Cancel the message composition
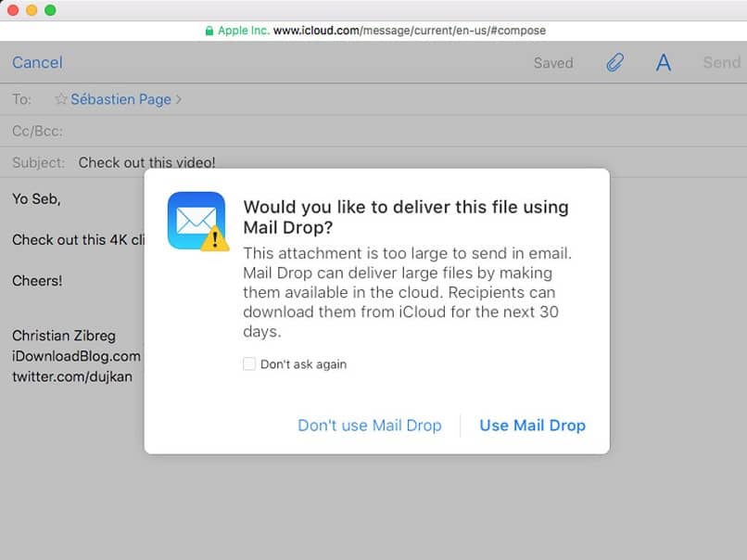 click(37, 62)
